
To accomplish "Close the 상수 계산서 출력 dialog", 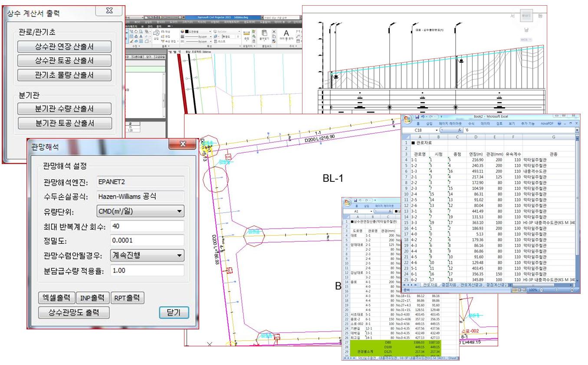I will click(109, 11).
